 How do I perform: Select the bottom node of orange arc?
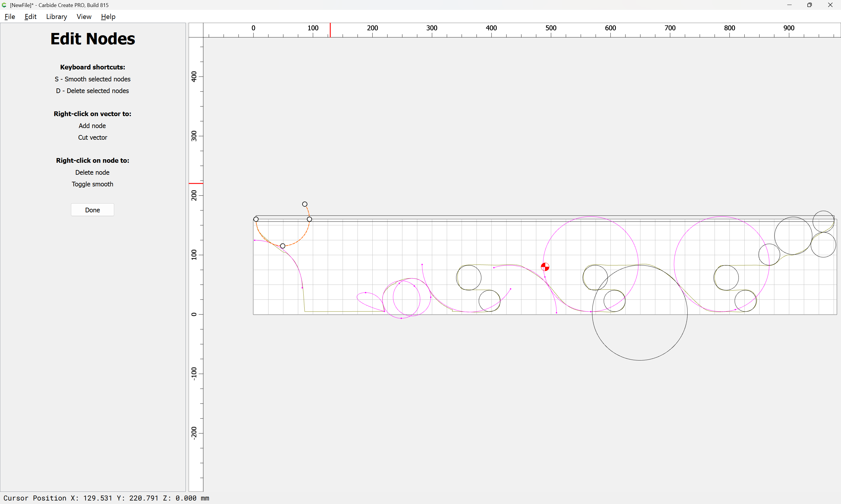tap(282, 246)
